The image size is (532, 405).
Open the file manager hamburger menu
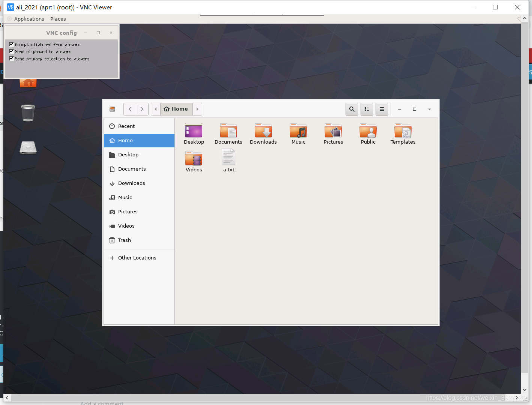click(382, 109)
